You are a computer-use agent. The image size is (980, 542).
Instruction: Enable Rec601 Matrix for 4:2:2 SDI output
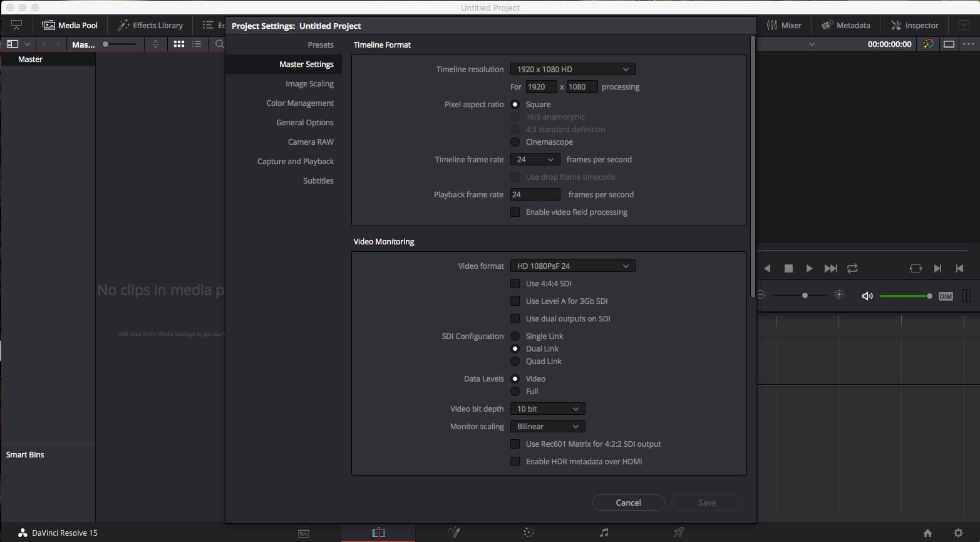click(515, 444)
